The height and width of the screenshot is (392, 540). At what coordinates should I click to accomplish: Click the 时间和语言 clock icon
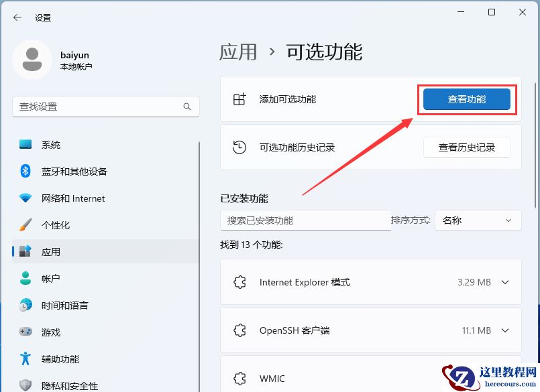[24, 306]
